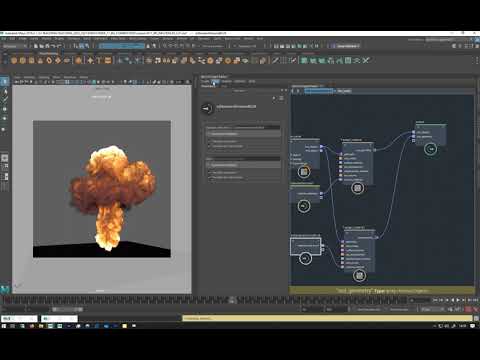Open the Renderer menu in the viewport panel
Viewport: 480px width, 360px height.
coord(70,77)
